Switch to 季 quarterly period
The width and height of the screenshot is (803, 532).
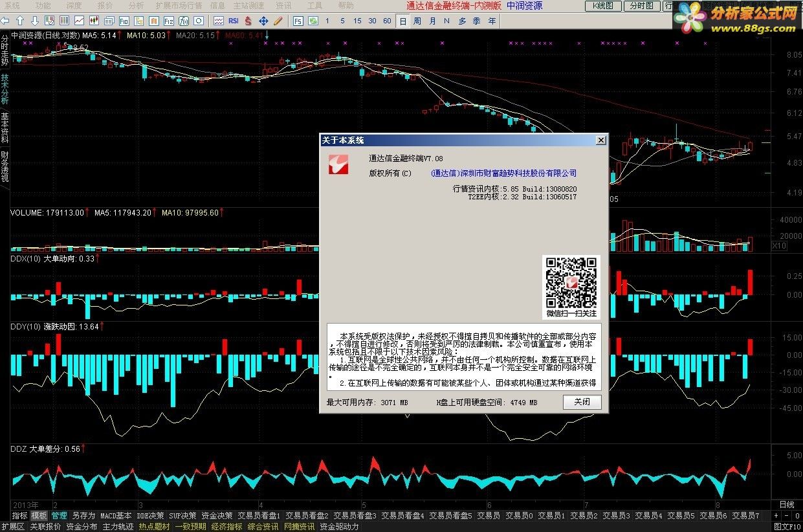477,21
